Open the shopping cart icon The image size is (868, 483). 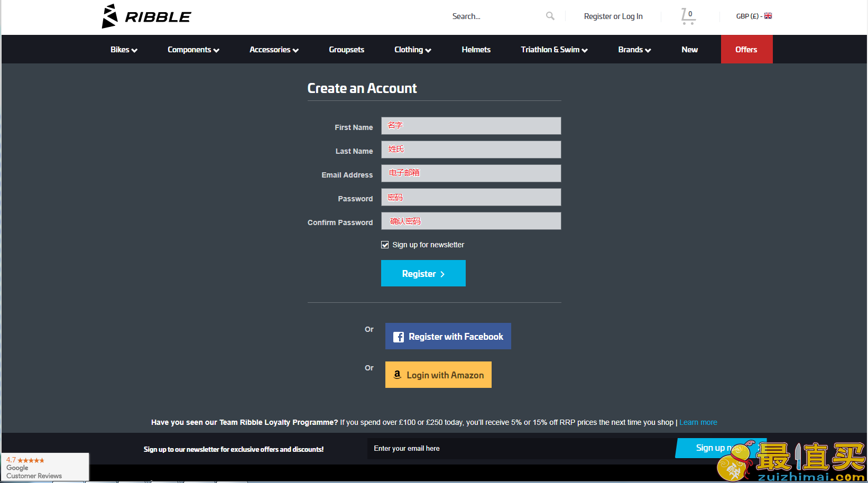tap(688, 16)
